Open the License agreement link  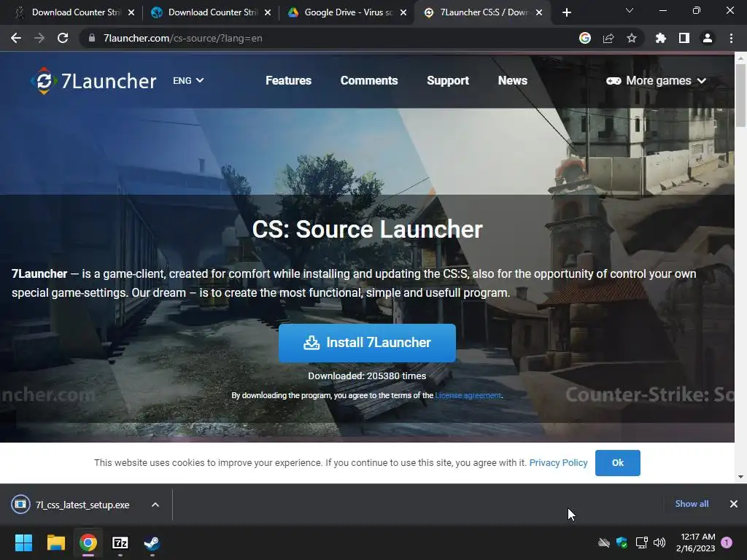(x=468, y=395)
